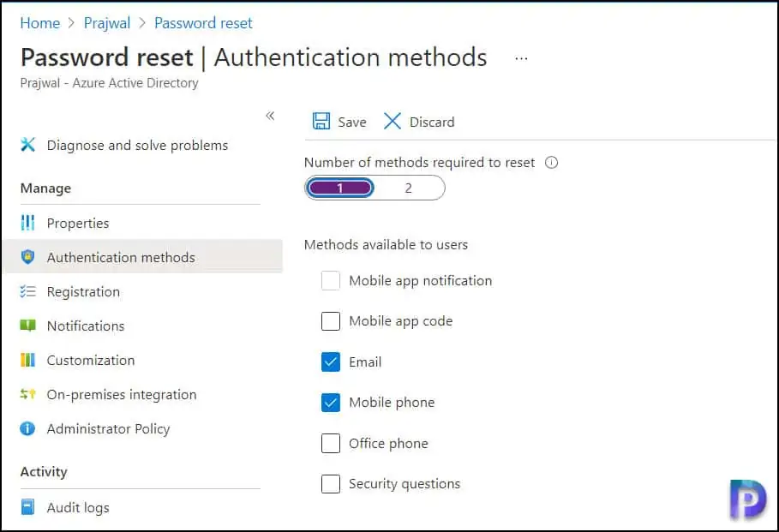Screen dimensions: 779x532
Task: Open Properties in Manage section
Action: coord(78,223)
